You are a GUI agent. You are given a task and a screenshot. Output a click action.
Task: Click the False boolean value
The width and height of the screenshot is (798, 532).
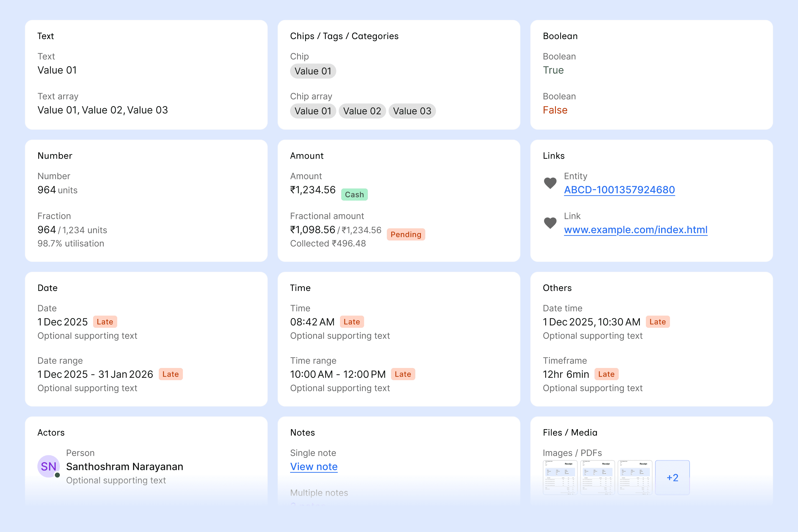click(x=555, y=110)
